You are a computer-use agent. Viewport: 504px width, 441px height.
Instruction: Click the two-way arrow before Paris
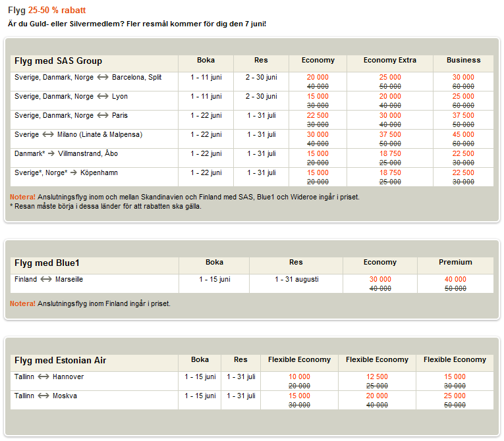tap(103, 116)
